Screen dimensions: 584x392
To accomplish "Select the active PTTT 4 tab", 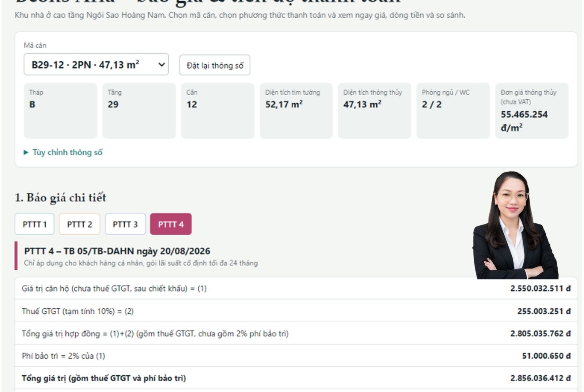I will click(171, 224).
